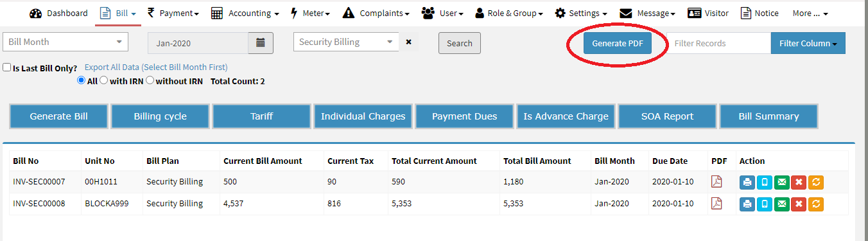Focus the Filter Records input field

718,43
